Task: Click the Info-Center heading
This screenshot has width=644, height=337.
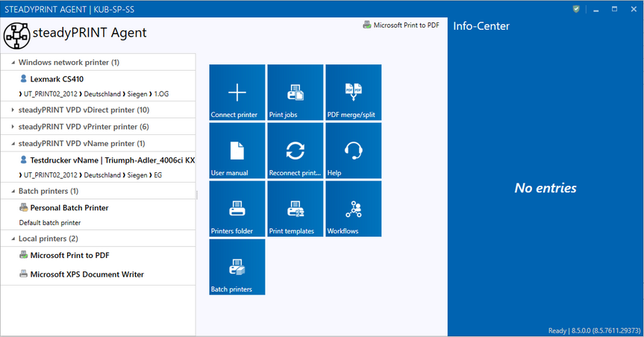Action: (481, 26)
